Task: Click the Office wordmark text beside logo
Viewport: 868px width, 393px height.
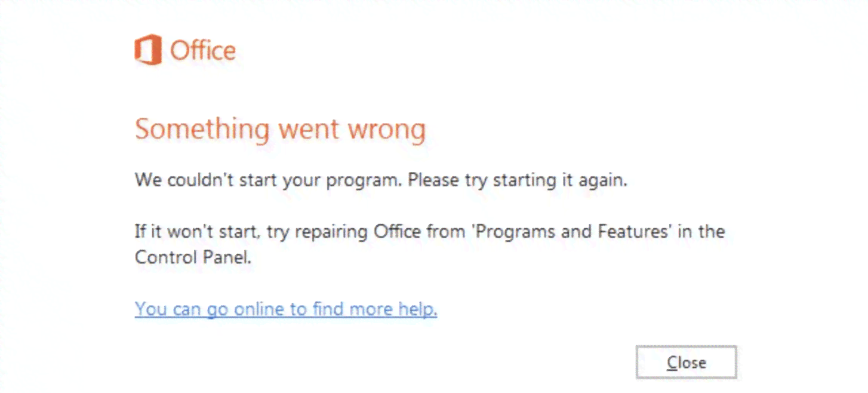Action: pos(203,51)
